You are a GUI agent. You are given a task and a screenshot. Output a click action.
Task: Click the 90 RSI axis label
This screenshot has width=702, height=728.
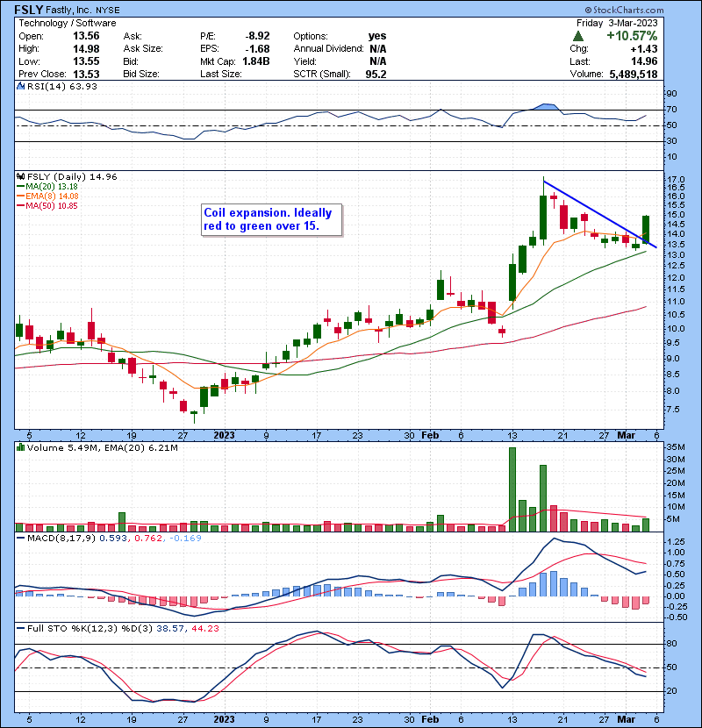(672, 94)
